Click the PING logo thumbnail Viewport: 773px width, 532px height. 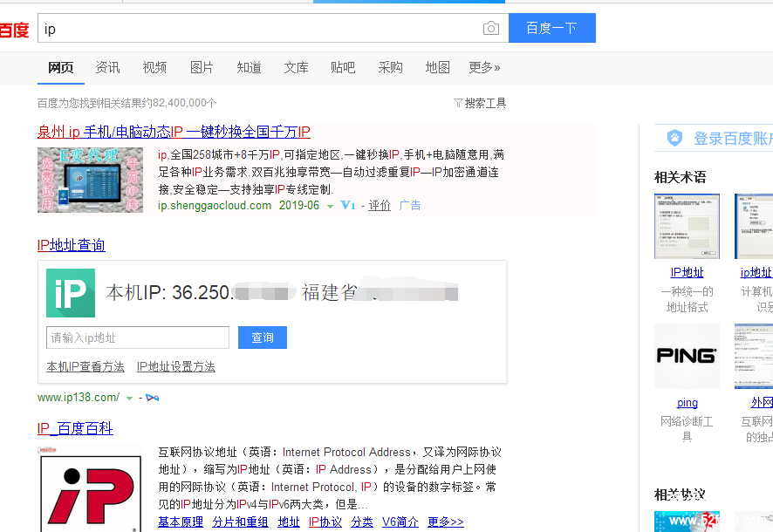click(687, 356)
